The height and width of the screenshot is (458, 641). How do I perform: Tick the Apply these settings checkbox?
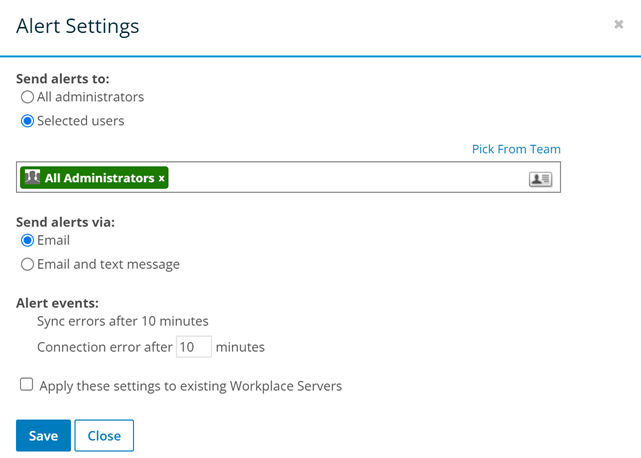(x=27, y=384)
